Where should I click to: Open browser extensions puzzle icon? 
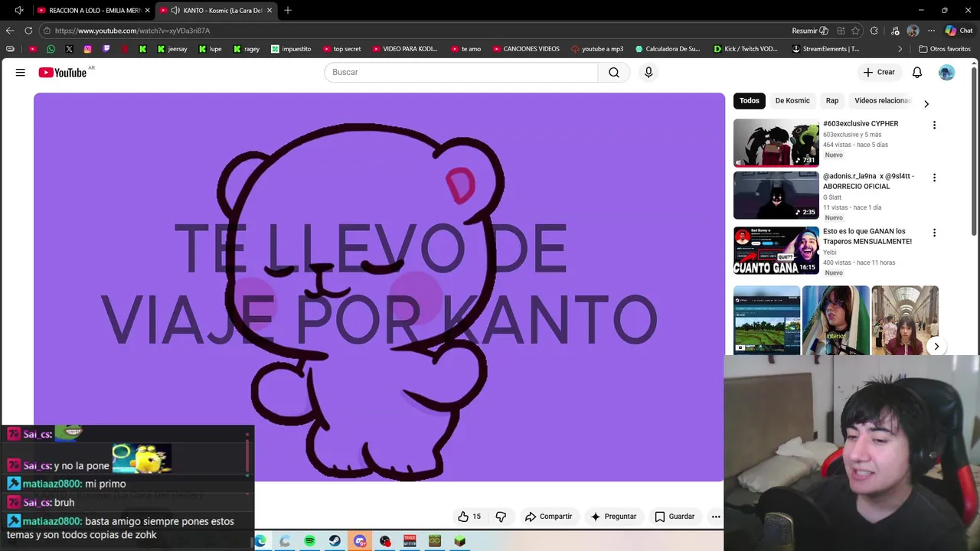tap(874, 31)
